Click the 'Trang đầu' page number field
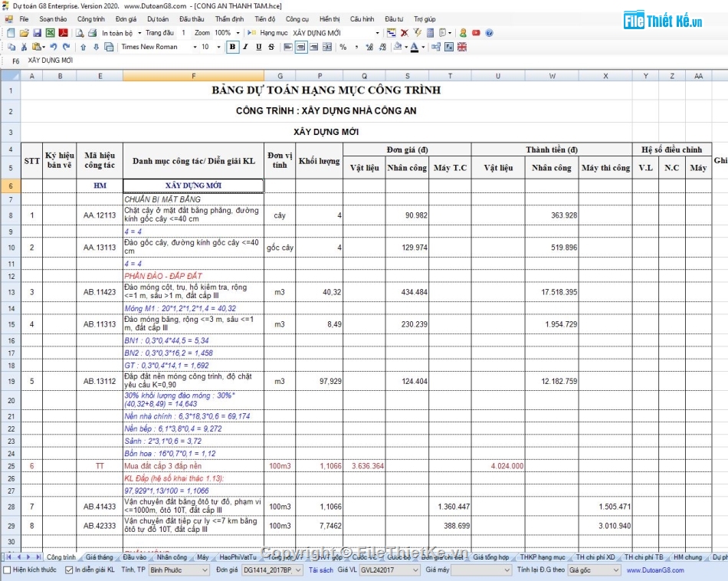728x581 pixels. click(184, 33)
